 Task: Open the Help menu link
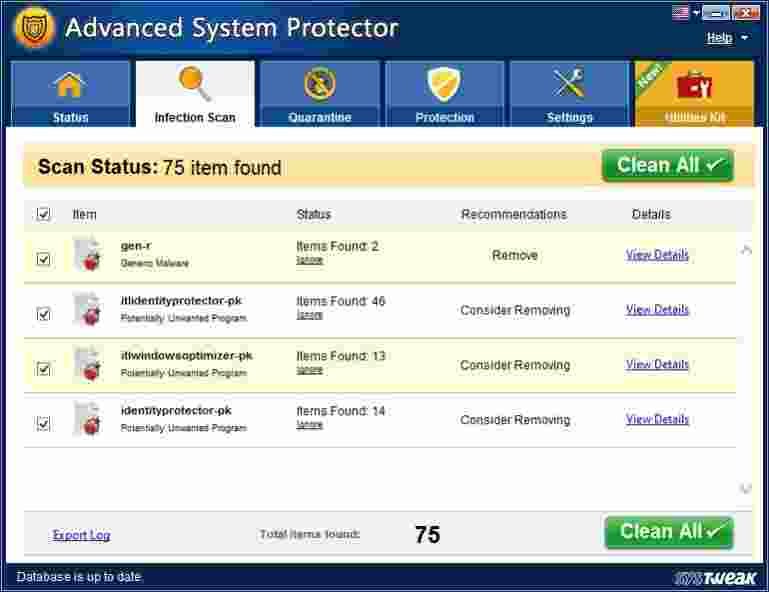point(719,38)
